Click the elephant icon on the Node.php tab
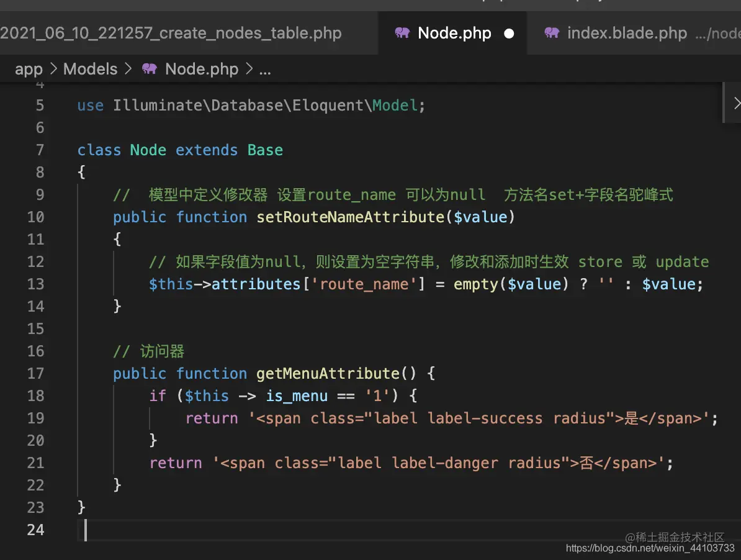This screenshot has width=741, height=560. click(x=402, y=33)
